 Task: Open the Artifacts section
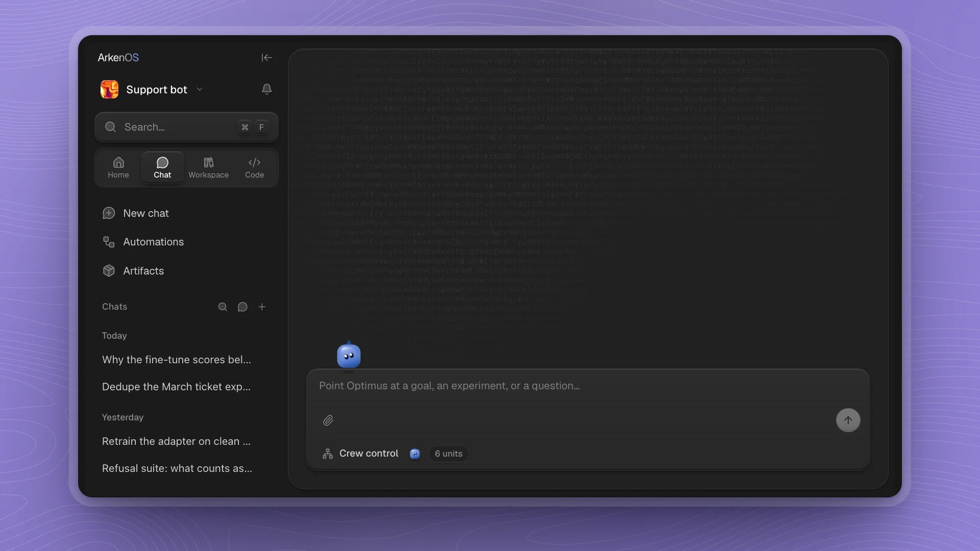tap(133, 271)
